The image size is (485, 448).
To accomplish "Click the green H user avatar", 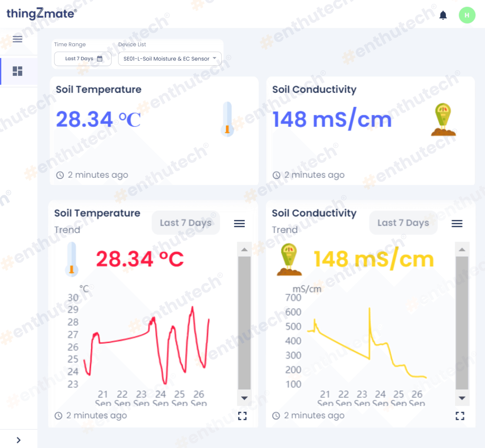I will point(467,15).
